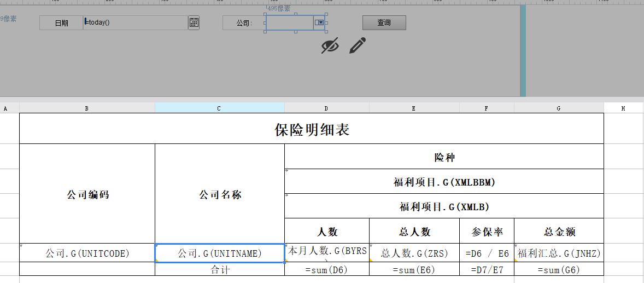Select the 公司编码 header cell

pyautogui.click(x=87, y=193)
